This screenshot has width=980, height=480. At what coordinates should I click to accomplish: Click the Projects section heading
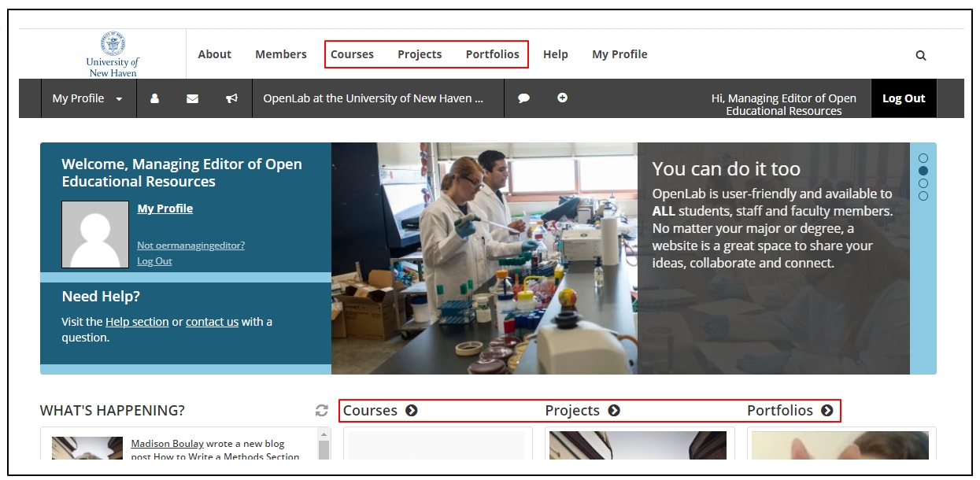[x=572, y=411]
